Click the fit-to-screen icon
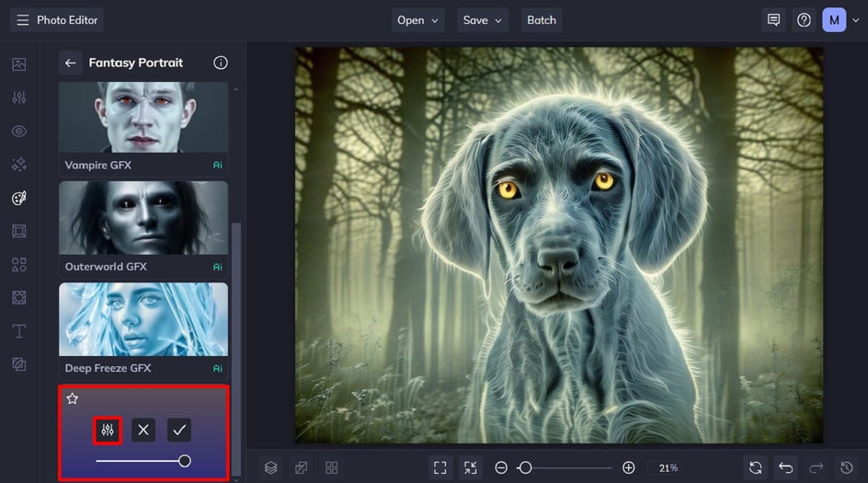 coord(440,468)
